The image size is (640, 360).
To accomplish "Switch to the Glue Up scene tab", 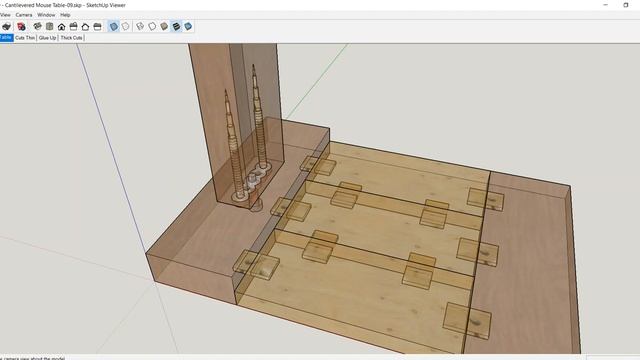I will click(x=47, y=38).
